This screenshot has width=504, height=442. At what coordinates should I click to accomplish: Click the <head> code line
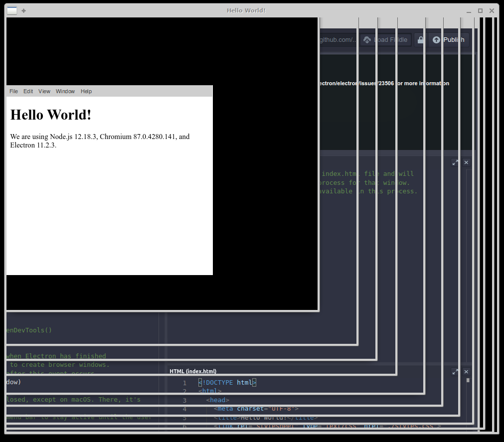tap(218, 400)
